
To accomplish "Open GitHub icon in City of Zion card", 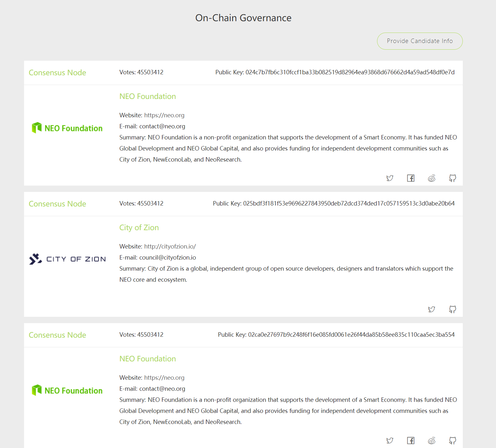I will click(453, 309).
